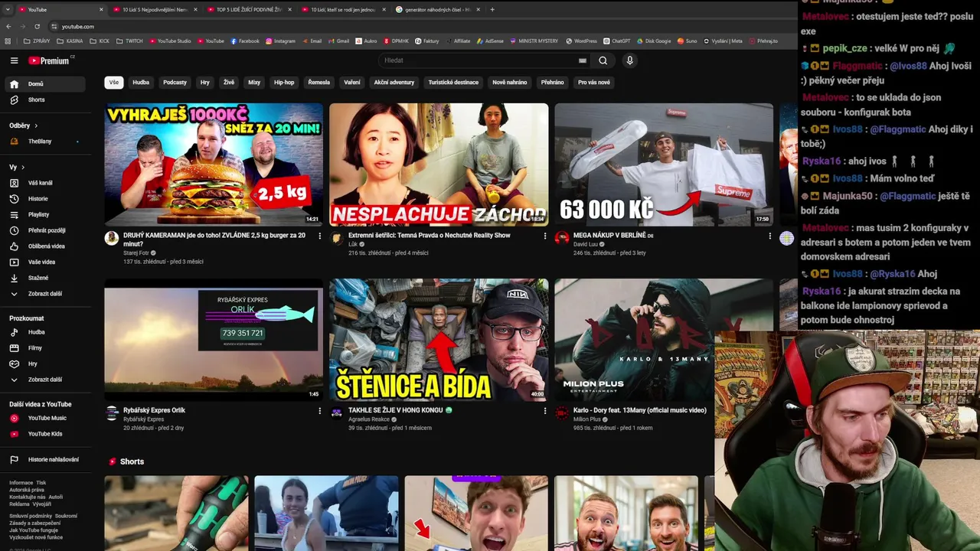Image resolution: width=980 pixels, height=551 pixels.
Task: Play the 1000Kč burger challenge thumbnail
Action: point(214,165)
